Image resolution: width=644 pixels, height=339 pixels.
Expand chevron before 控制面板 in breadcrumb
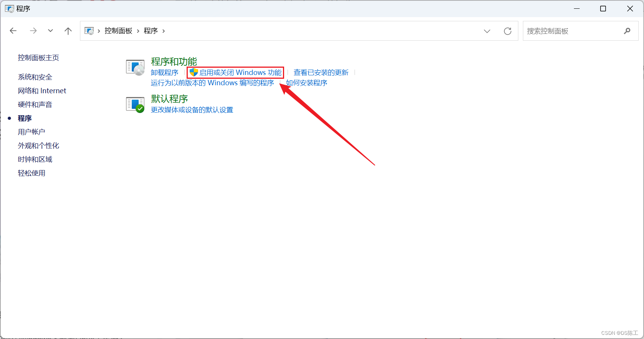coord(99,31)
